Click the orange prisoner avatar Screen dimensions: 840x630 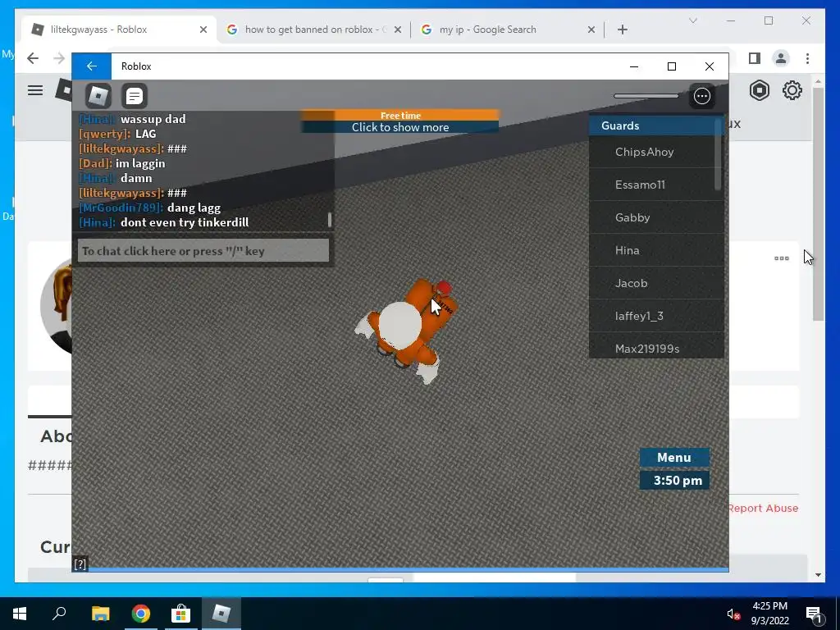pos(407,330)
